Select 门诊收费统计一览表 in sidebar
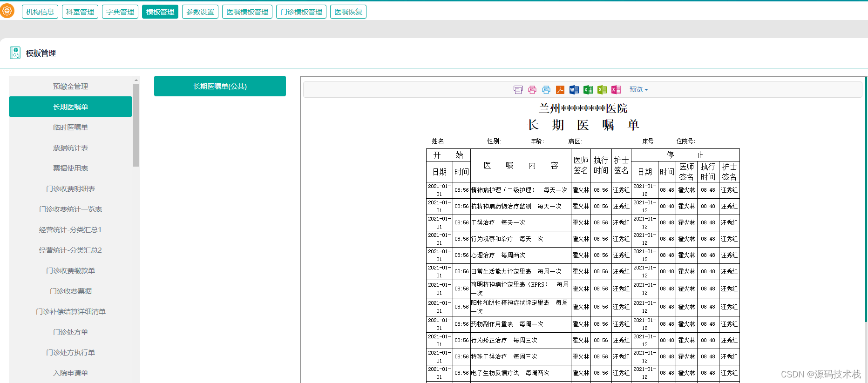This screenshot has width=868, height=383. (70, 209)
